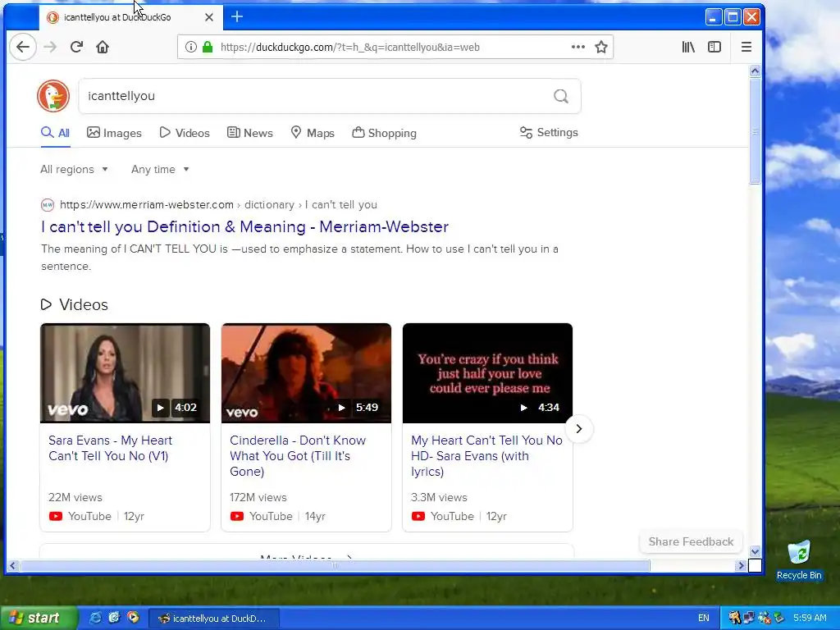Select the All results tab

click(55, 133)
